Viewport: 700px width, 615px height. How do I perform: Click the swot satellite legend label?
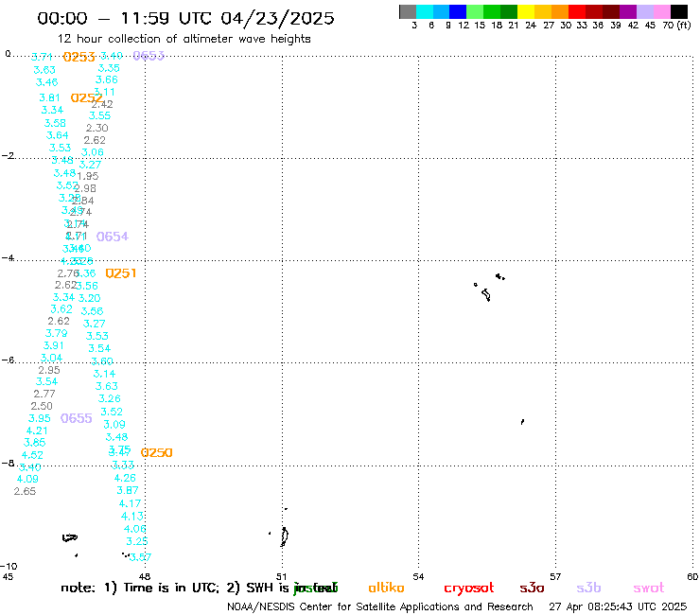[648, 588]
